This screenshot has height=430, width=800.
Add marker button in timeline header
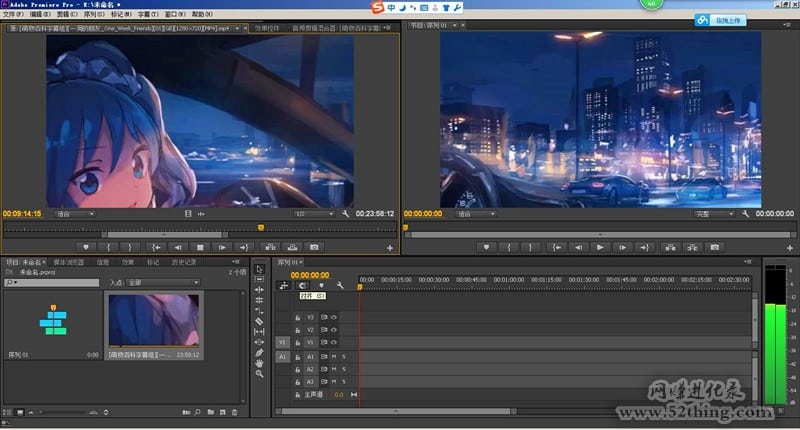(321, 286)
